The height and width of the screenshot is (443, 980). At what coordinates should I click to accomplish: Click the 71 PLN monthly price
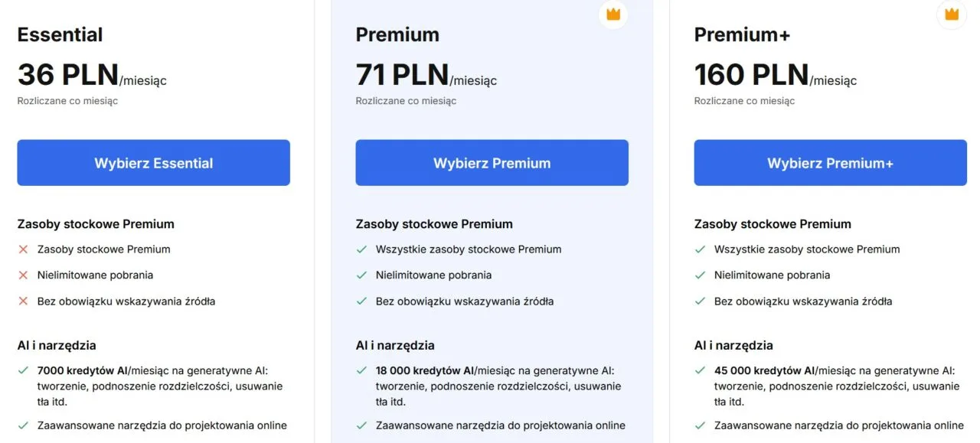(x=403, y=75)
